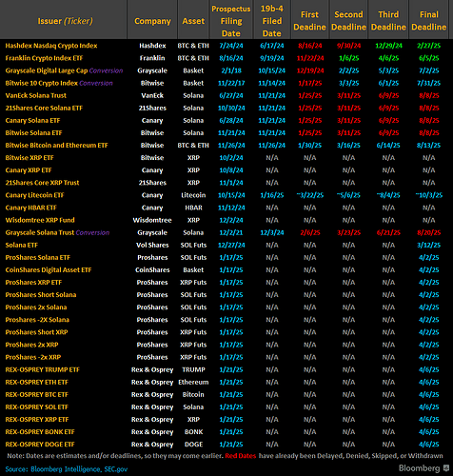Viewport: 453px width, 476px height.
Task: Select the Asset column header
Action: [193, 21]
